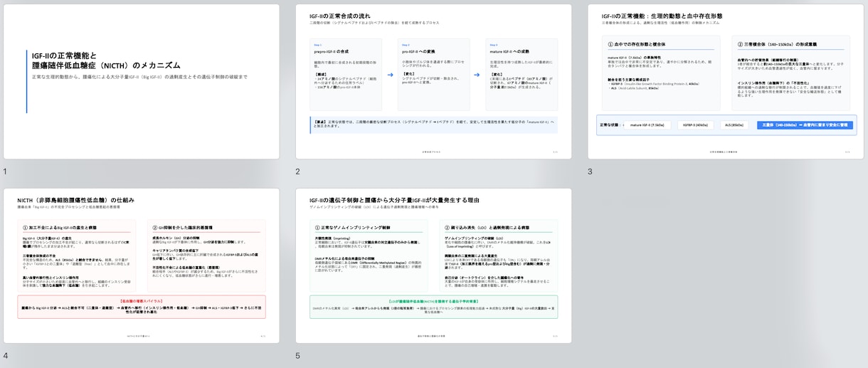Screen dimensions: 868x368
Task: Click the '① 正常なゲノムインプリンティング制御' heading
Action: tap(352, 228)
